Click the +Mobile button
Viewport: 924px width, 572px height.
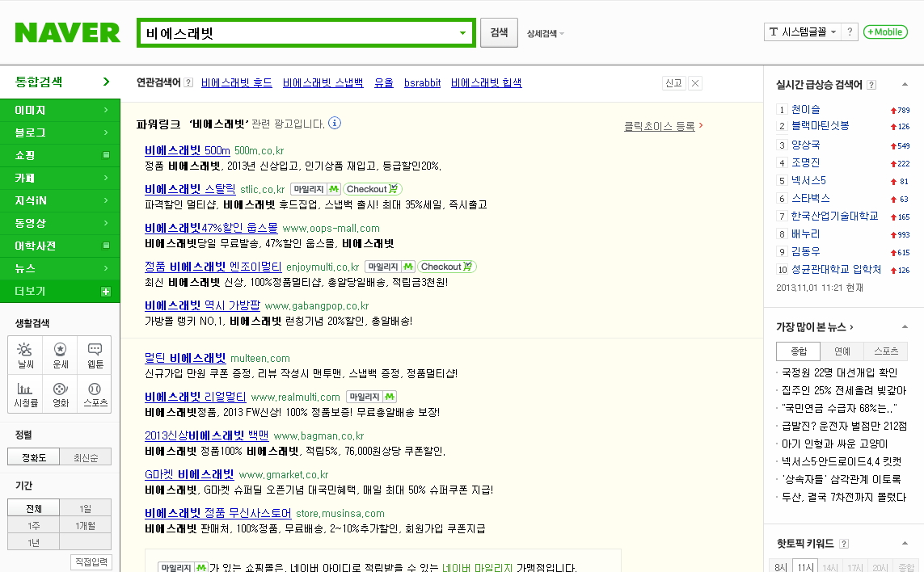point(885,32)
